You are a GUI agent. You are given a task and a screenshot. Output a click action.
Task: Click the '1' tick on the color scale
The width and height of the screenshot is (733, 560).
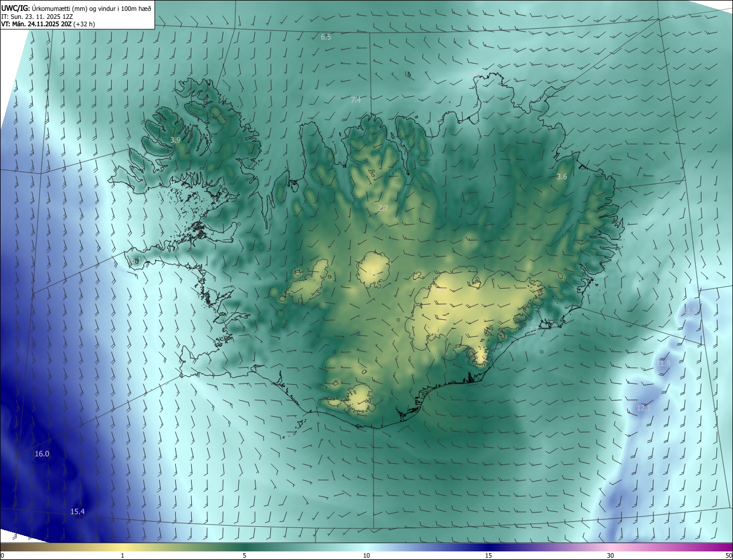(123, 555)
